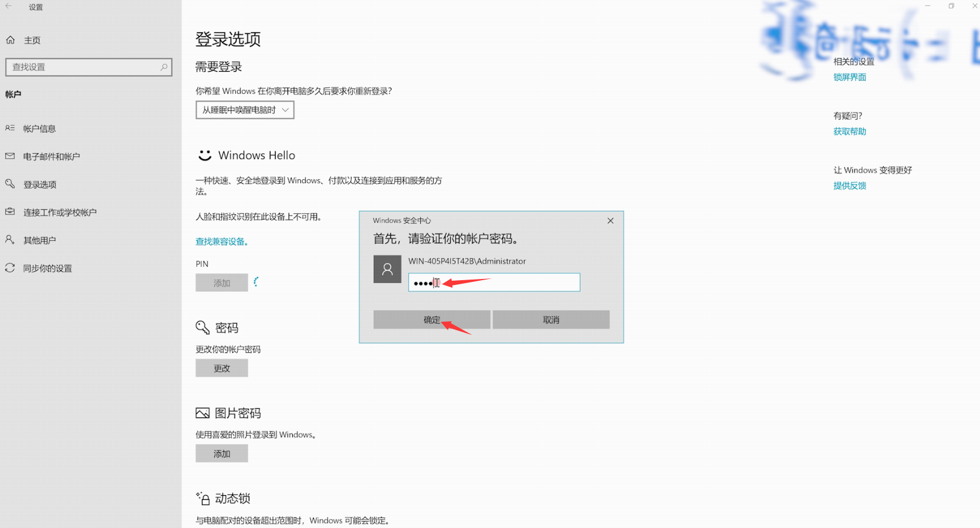The image size is (980, 528).
Task: Click the back arrow in Settings title bar
Action: coord(8,6)
